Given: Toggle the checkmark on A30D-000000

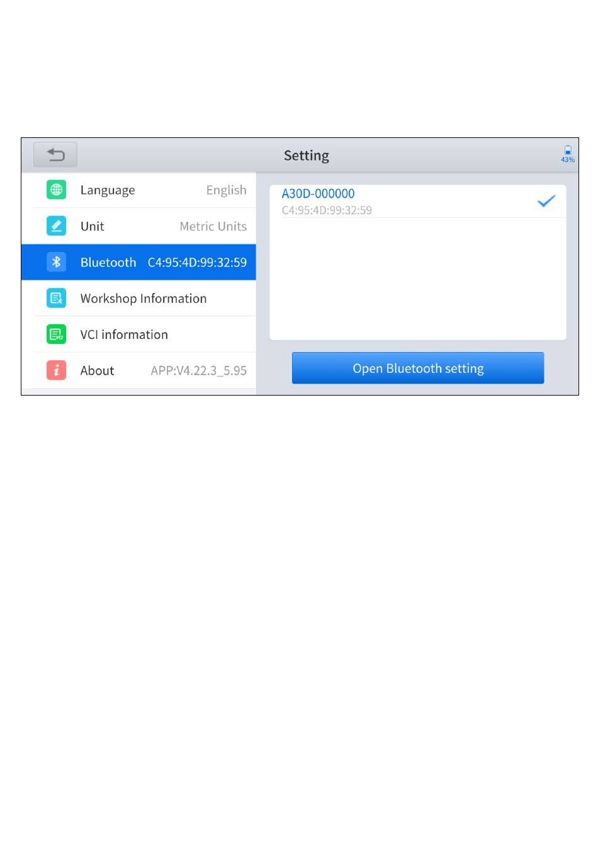Looking at the screenshot, I should pyautogui.click(x=546, y=201).
